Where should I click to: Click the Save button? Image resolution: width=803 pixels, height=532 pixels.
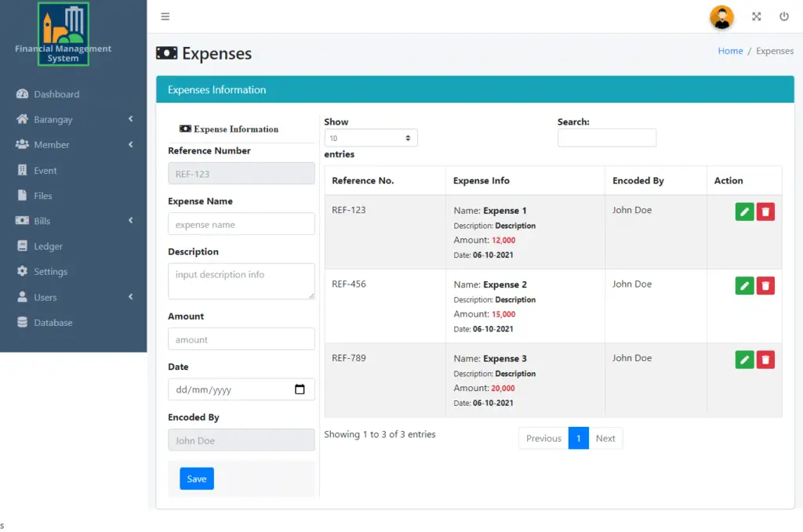196,478
